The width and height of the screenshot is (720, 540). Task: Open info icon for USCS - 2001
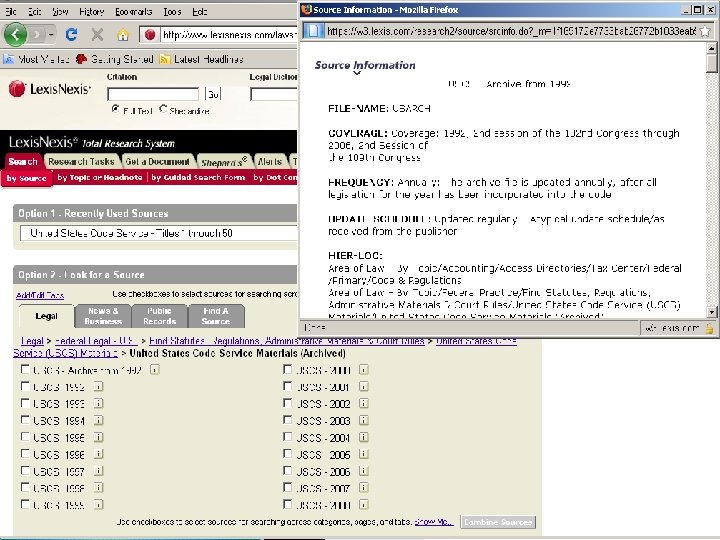coord(364,387)
